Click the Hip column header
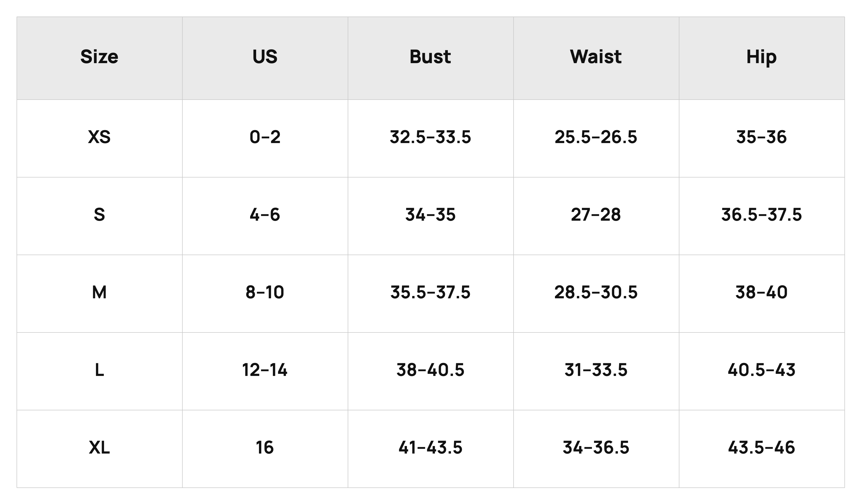The height and width of the screenshot is (504, 861). tap(762, 57)
